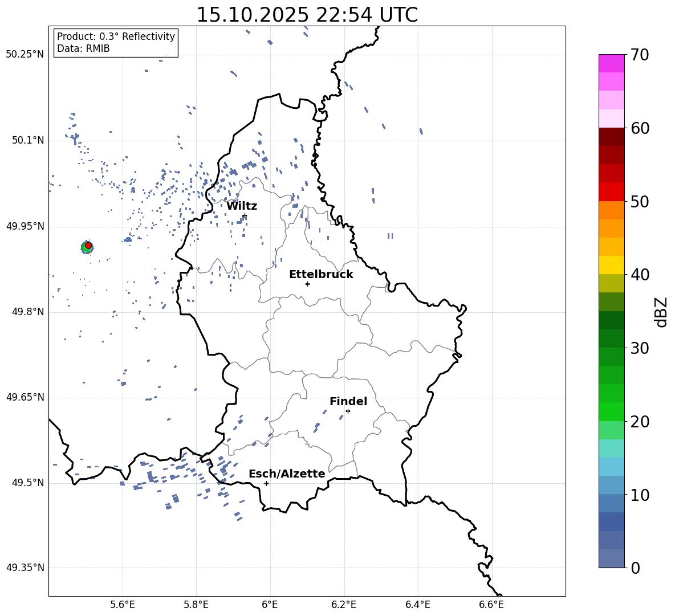Click the 50.1°N latitude label
Screen dimensions: 675x616
pos(27,141)
